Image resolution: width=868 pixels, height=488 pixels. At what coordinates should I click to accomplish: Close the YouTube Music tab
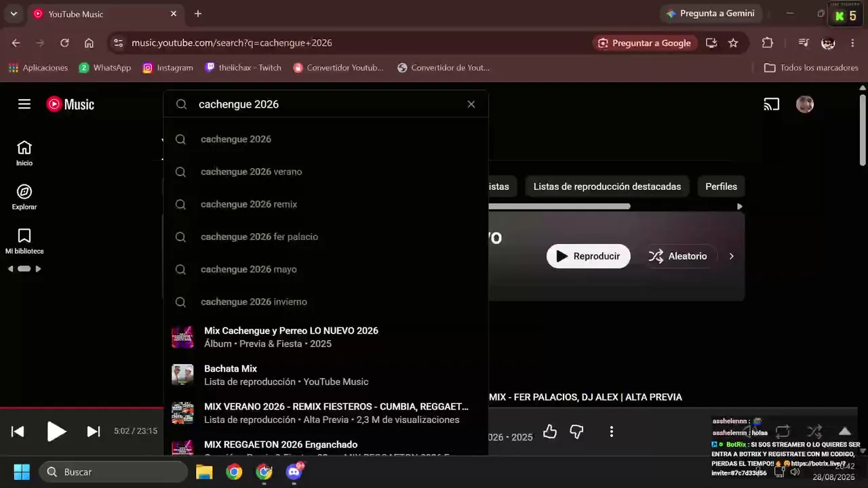174,14
